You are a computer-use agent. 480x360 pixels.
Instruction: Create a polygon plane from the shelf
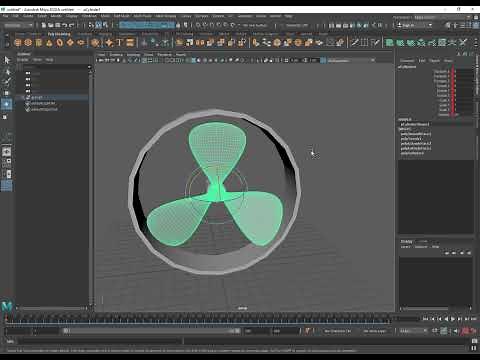pyautogui.click(x=70, y=42)
